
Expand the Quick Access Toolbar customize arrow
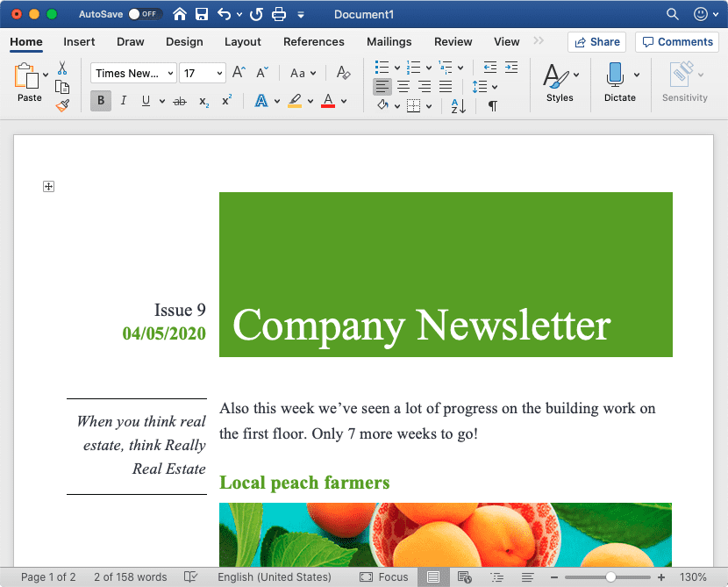tap(301, 15)
